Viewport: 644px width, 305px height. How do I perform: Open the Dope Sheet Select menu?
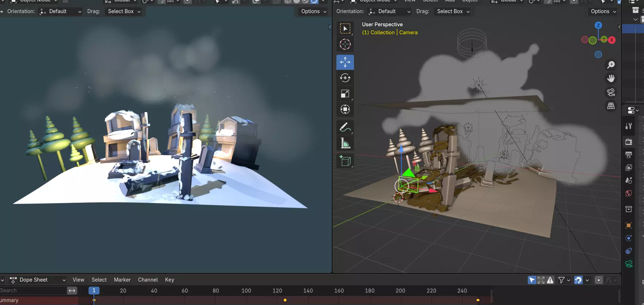click(x=99, y=280)
